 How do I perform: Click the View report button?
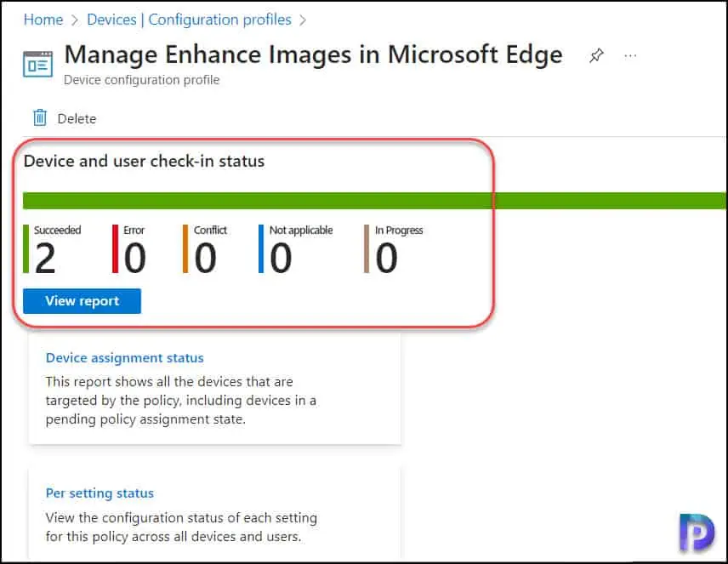coord(82,301)
